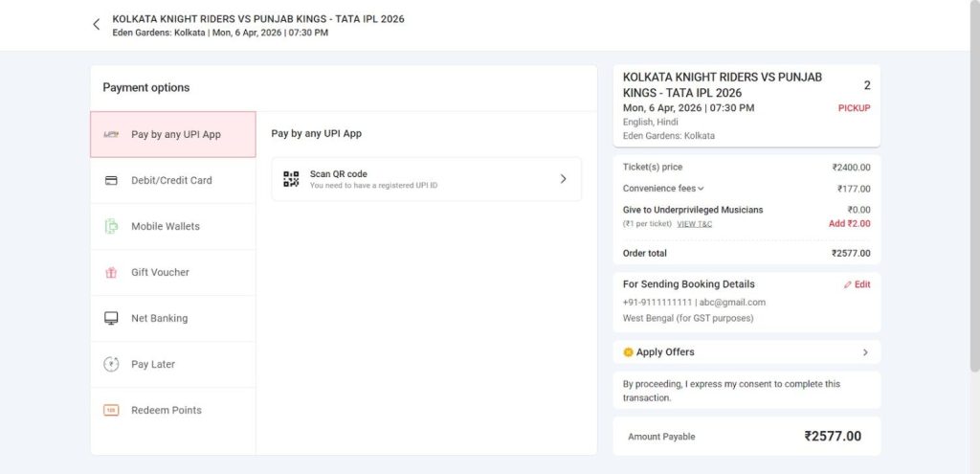Click the Debit/Credit Card icon
The image size is (980, 474).
click(111, 180)
